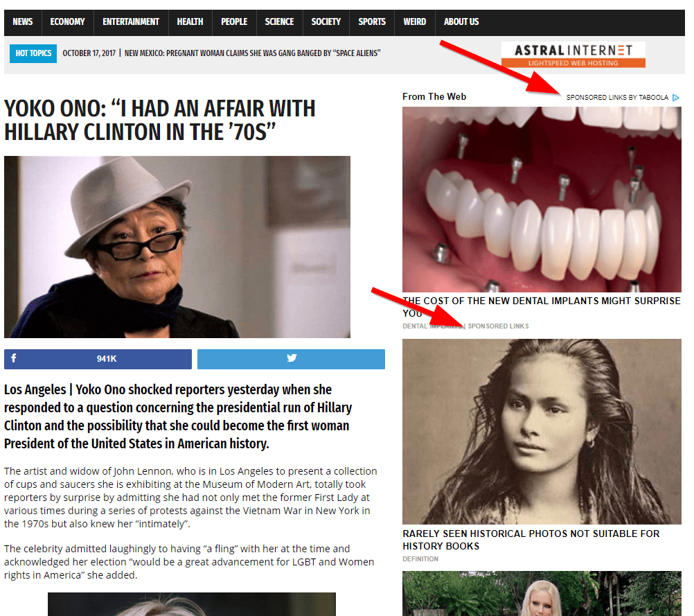Viewport: 694px width, 616px height.
Task: Open the Health category
Action: click(x=190, y=21)
